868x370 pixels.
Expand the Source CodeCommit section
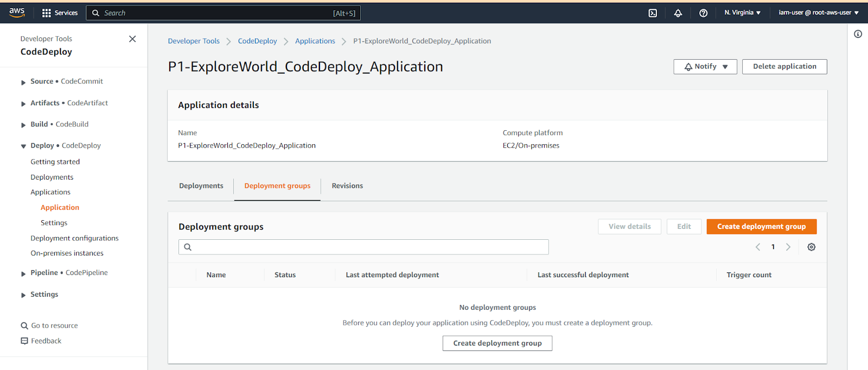23,82
